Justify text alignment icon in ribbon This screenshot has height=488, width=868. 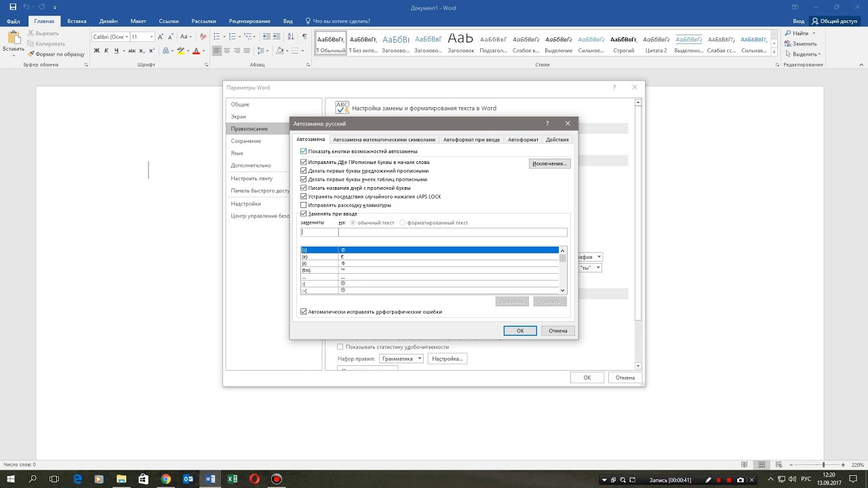[248, 51]
